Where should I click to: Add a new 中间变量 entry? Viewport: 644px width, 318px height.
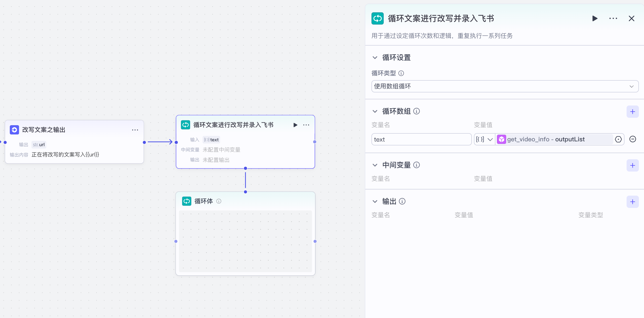tap(632, 165)
